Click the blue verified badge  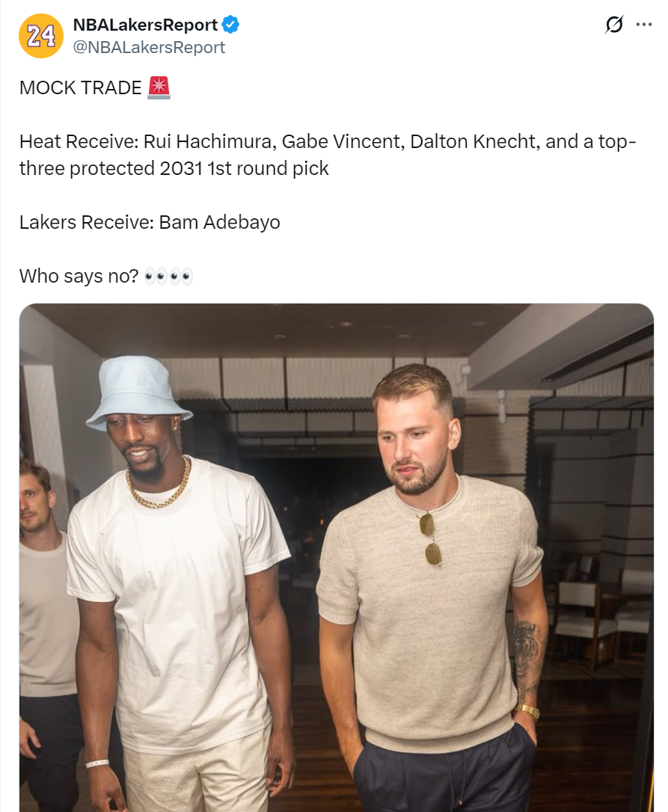point(230,25)
